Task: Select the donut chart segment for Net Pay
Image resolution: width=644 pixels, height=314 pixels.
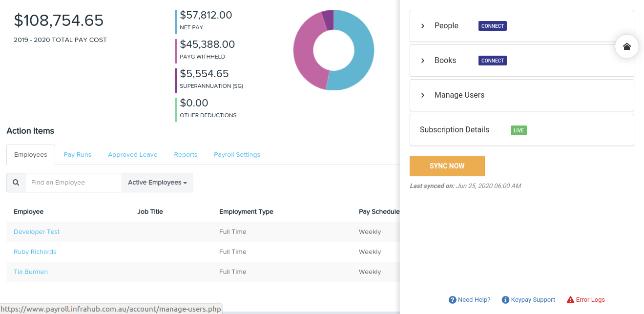Action: [361, 49]
